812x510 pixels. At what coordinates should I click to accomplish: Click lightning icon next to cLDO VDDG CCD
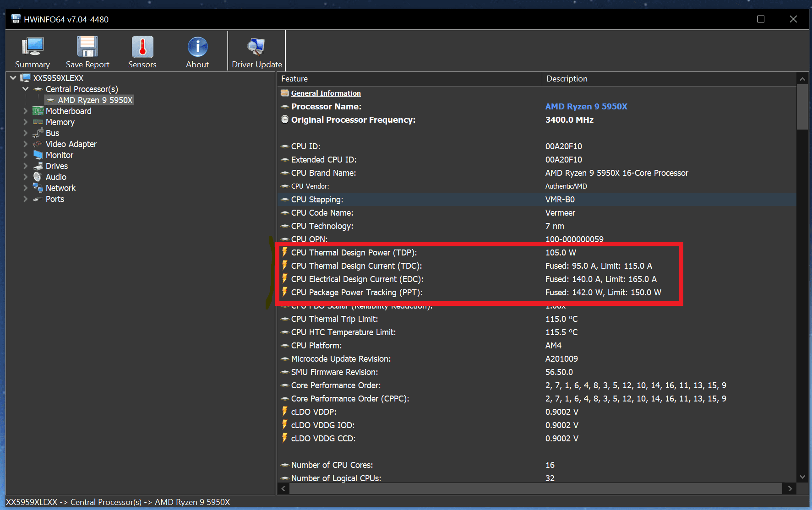tap(284, 438)
